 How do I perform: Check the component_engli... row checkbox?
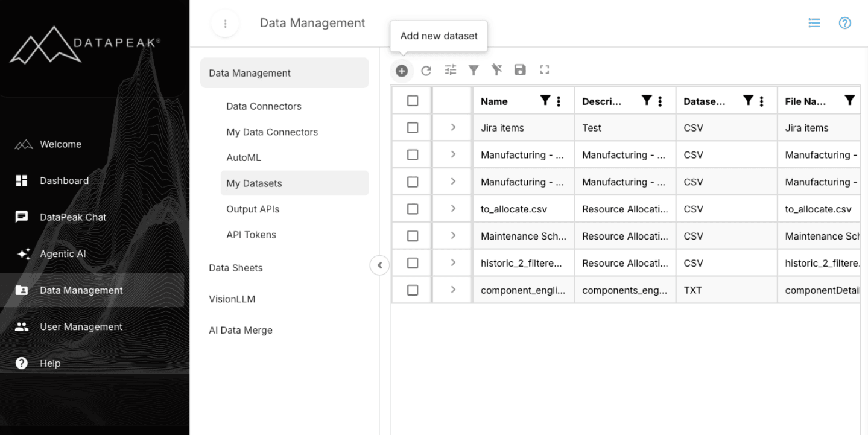413,290
